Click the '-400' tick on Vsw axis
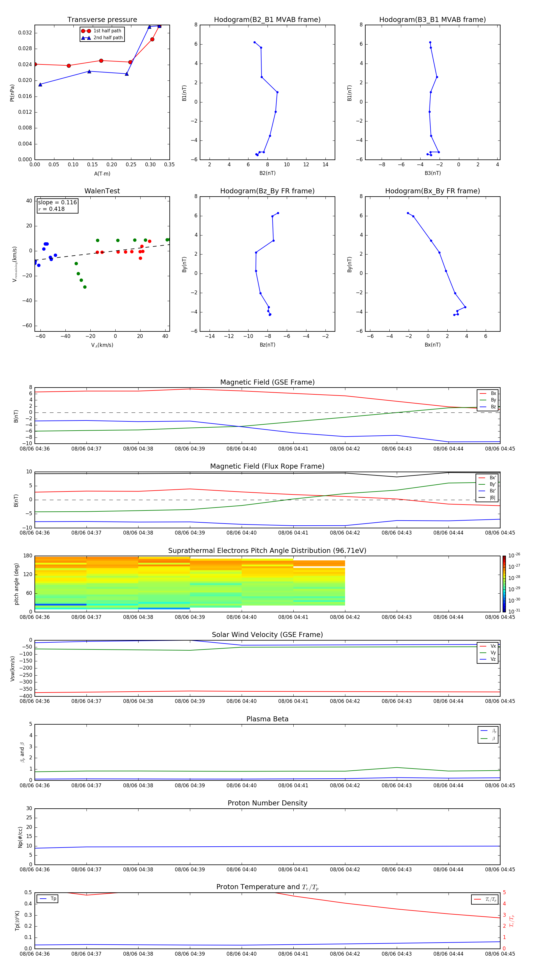 point(26,696)
